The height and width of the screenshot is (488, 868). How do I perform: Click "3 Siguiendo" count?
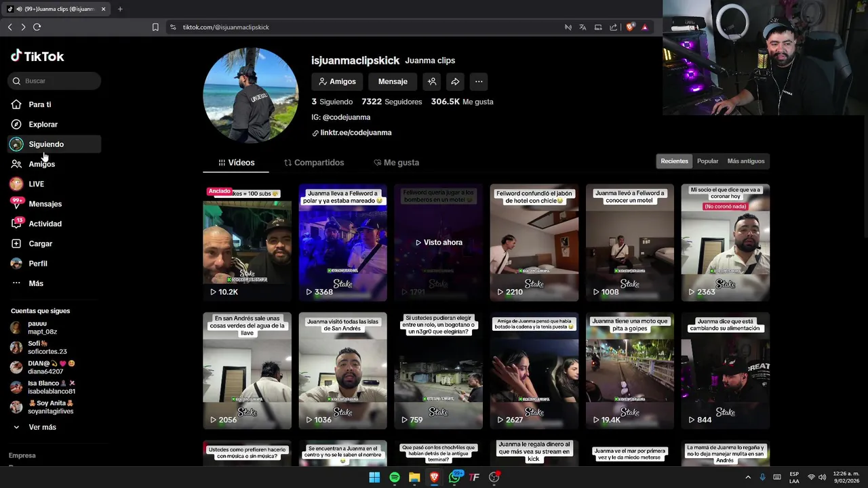coord(332,102)
